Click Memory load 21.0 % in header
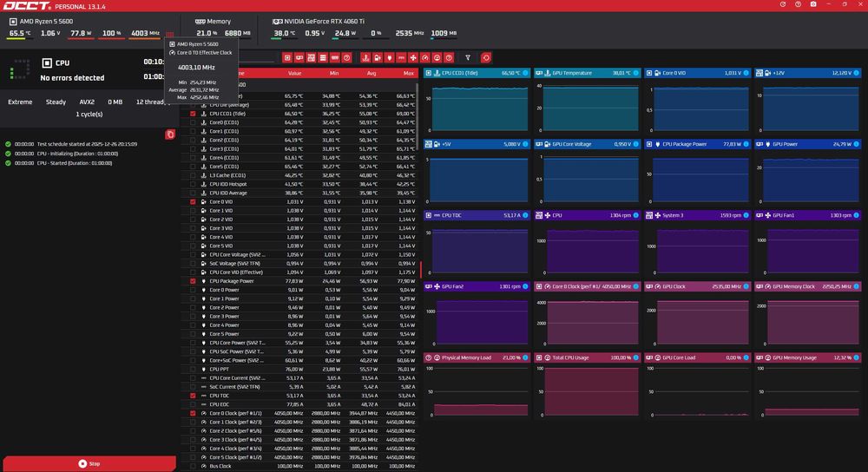 (x=207, y=33)
